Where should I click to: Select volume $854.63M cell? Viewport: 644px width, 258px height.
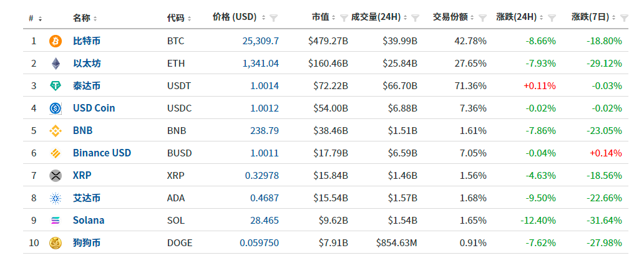397,243
